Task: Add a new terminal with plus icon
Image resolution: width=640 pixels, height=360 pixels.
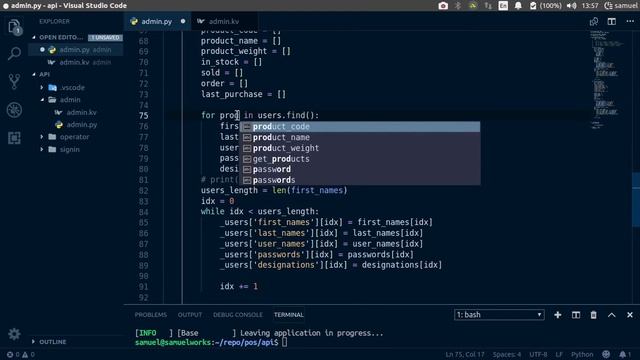Action: click(x=558, y=315)
